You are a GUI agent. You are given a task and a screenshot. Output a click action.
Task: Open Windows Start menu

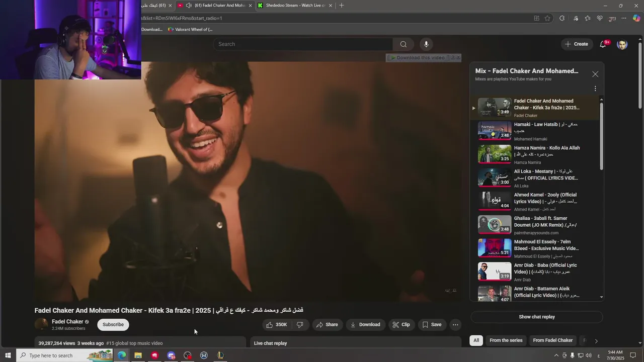[8, 355]
